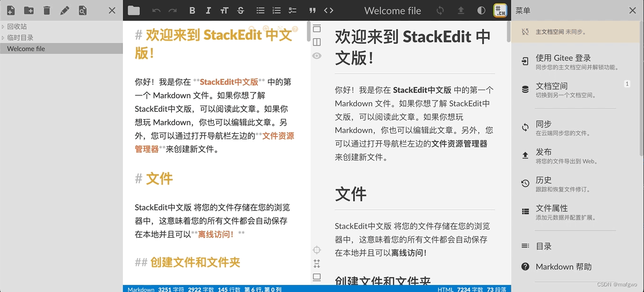Insert a code block

(329, 10)
